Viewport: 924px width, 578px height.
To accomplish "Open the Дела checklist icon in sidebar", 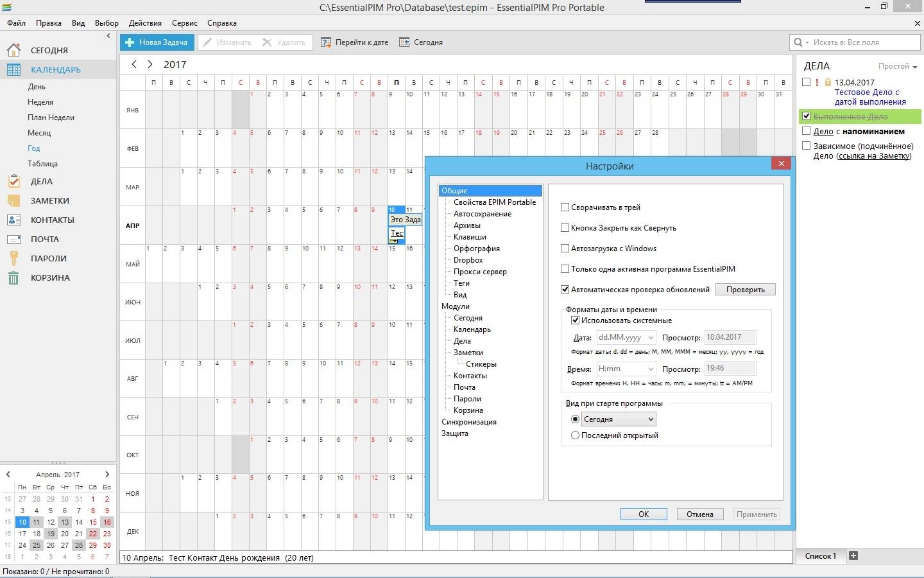I will pyautogui.click(x=13, y=181).
